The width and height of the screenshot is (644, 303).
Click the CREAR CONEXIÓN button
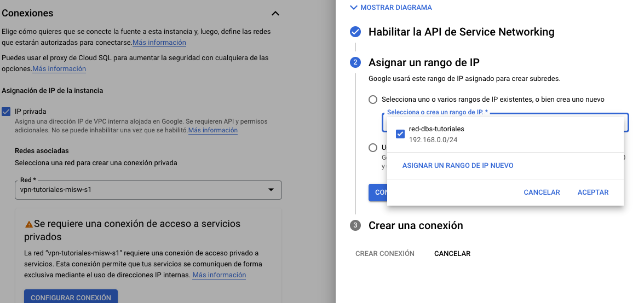[x=384, y=254]
